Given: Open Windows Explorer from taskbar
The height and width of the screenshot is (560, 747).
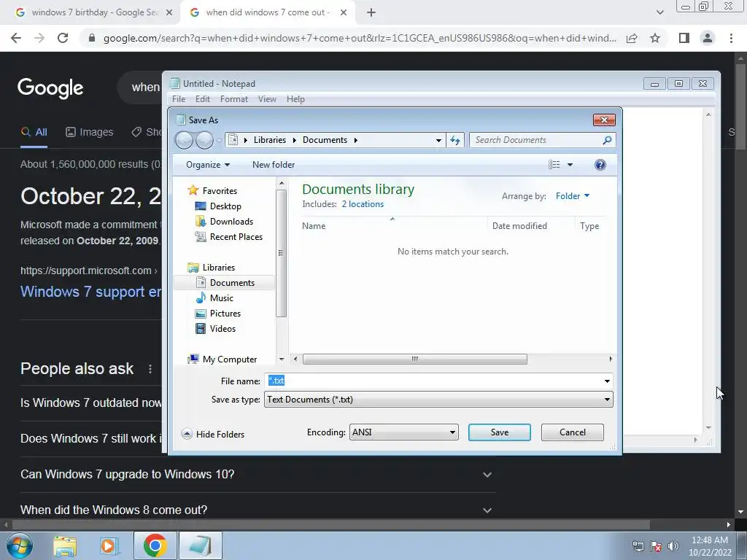Looking at the screenshot, I should click(65, 546).
